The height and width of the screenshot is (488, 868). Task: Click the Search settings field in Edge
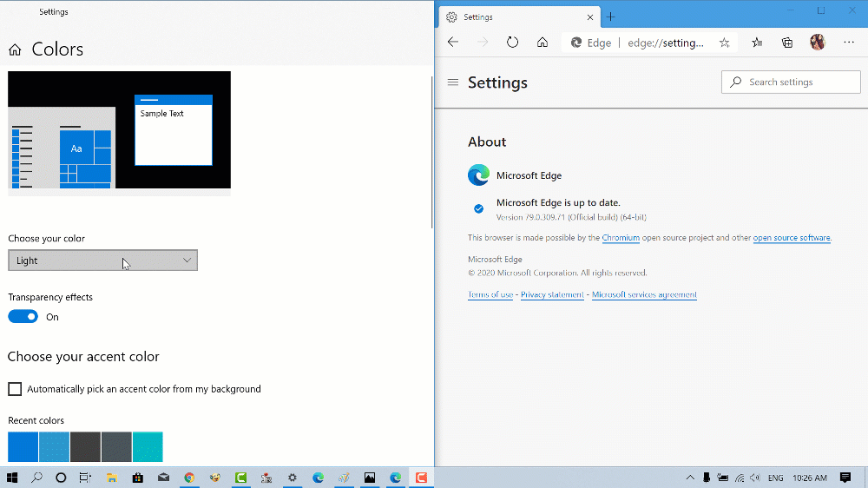click(791, 82)
